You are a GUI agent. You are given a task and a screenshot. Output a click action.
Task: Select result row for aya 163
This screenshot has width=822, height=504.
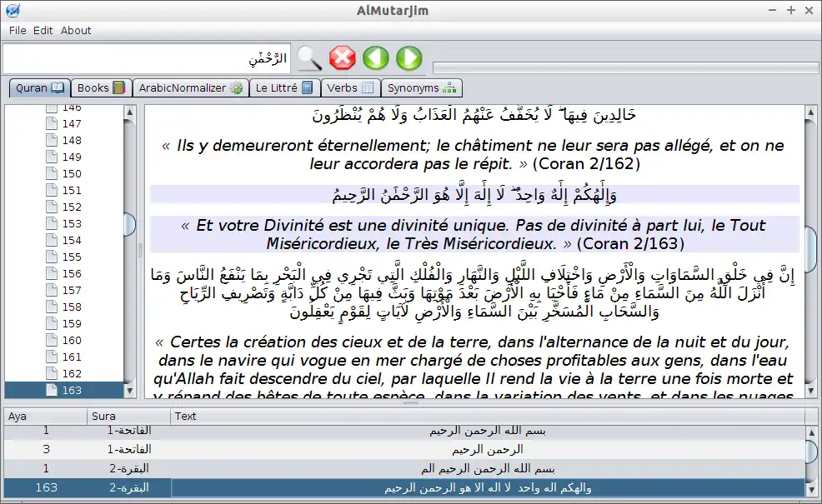click(404, 488)
